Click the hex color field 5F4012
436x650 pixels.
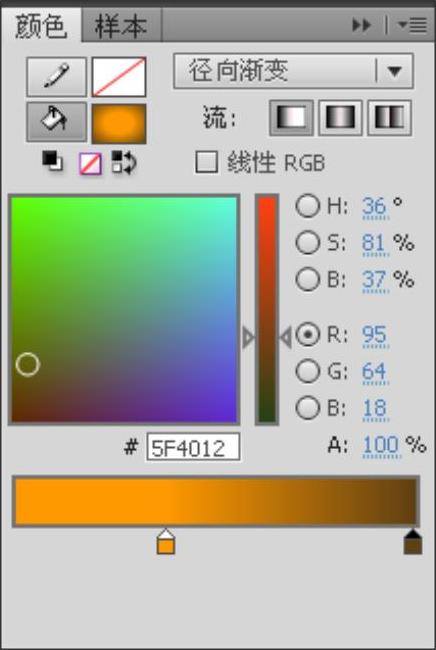193,447
